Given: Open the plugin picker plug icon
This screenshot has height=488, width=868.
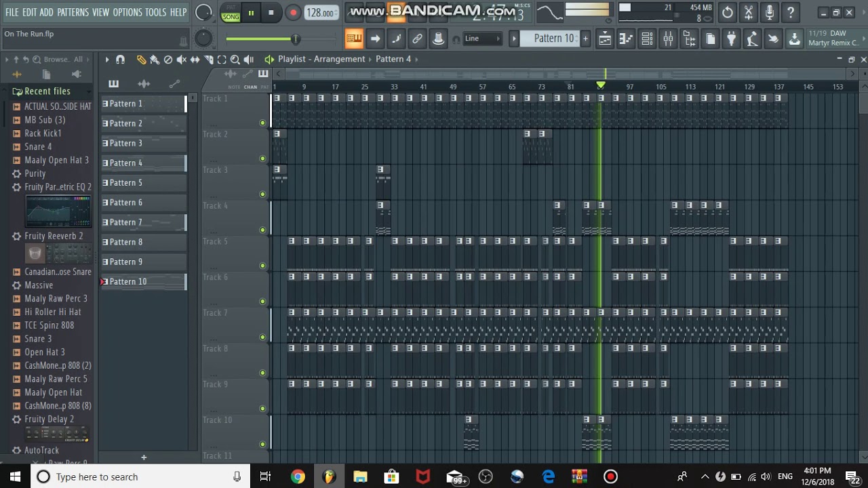Looking at the screenshot, I should coord(731,39).
